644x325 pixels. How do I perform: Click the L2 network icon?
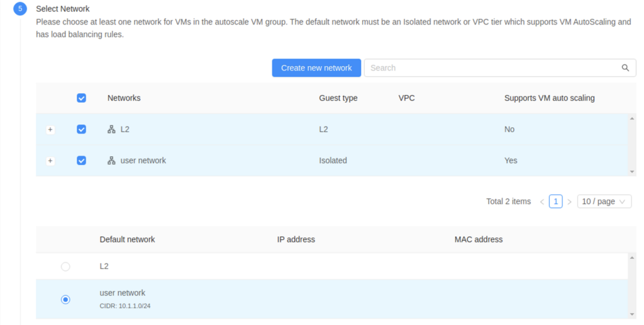pos(111,129)
